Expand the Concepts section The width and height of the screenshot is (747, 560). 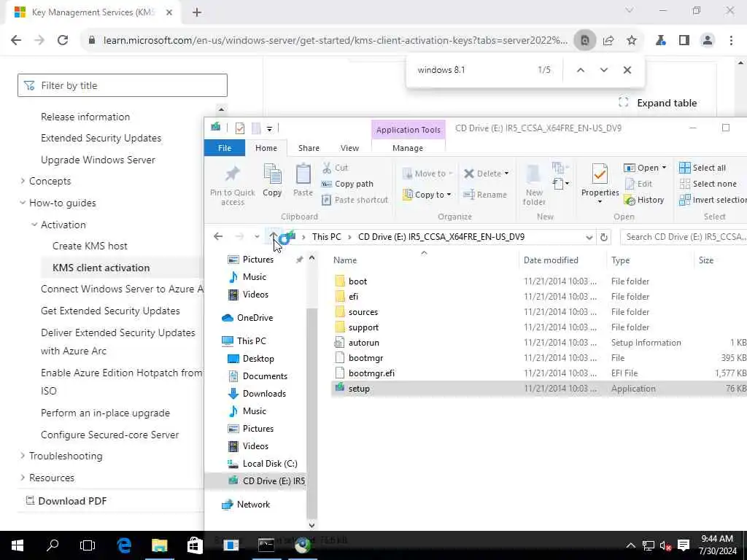(x=23, y=181)
